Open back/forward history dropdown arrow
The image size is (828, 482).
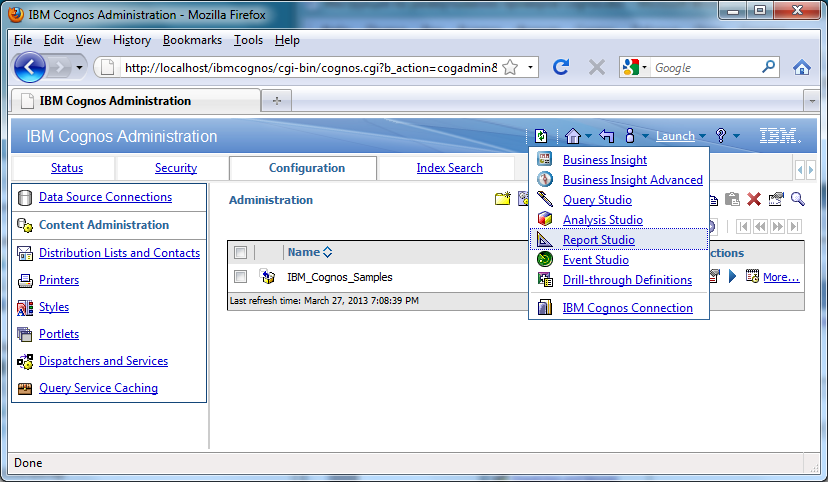pos(79,68)
